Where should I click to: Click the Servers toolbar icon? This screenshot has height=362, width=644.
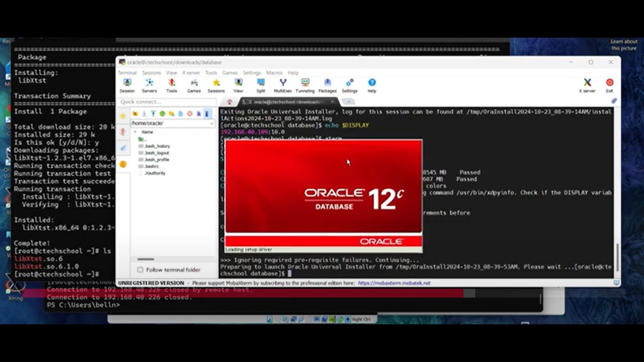[149, 85]
